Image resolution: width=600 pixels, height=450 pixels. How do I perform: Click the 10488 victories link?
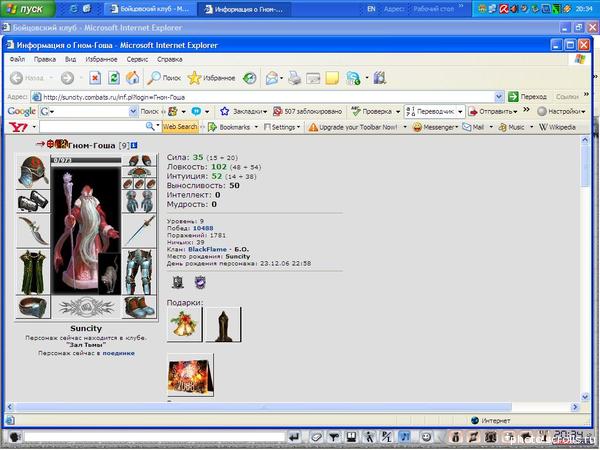[203, 228]
